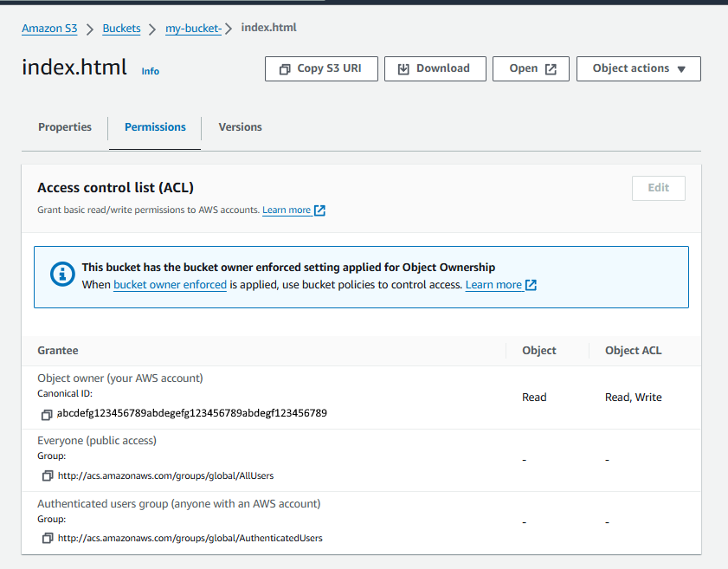Viewport: 728px width, 569px height.
Task: Click Learn more under Access control list
Action: click(x=287, y=210)
